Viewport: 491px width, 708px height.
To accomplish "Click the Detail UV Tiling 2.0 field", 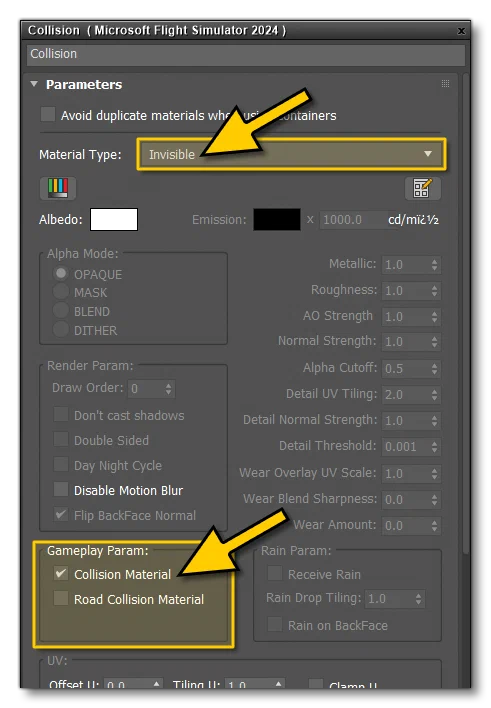I will click(x=405, y=395).
